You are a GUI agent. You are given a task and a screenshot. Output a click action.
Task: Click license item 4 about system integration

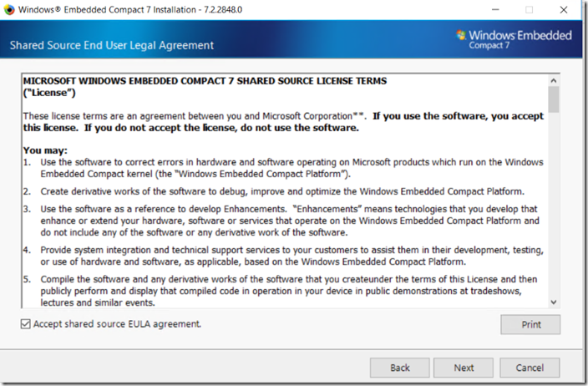tap(283, 256)
